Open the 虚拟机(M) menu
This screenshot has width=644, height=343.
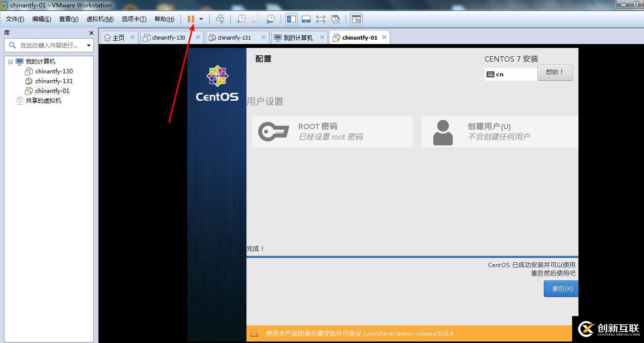click(100, 19)
